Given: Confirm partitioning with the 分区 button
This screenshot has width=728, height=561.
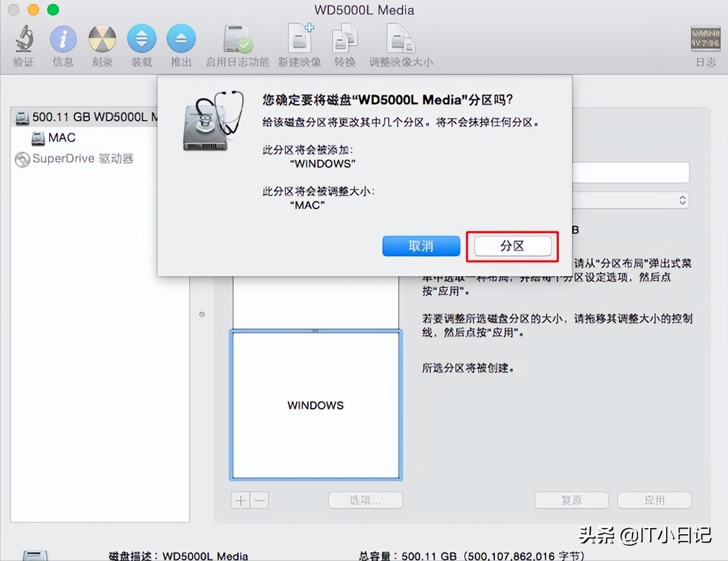Looking at the screenshot, I should [512, 246].
